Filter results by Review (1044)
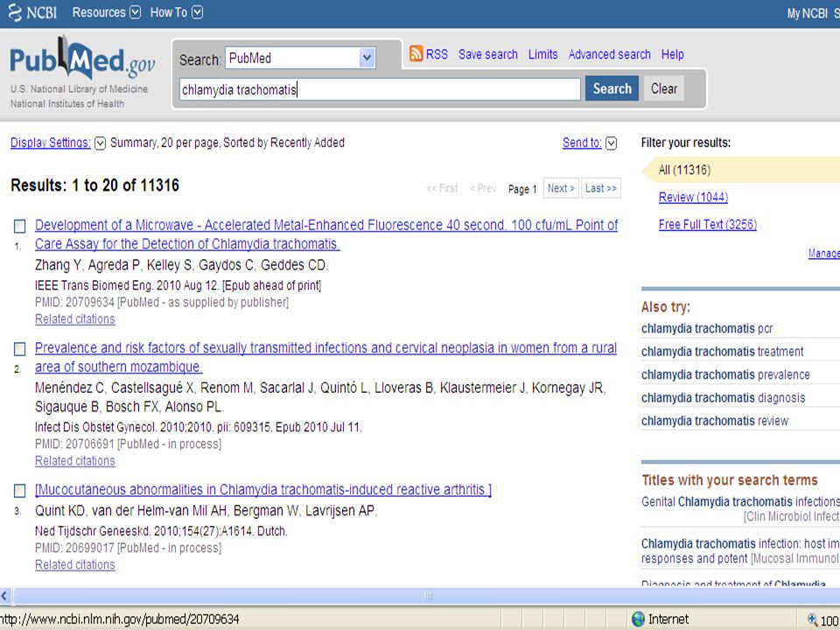The width and height of the screenshot is (840, 630). click(x=693, y=198)
